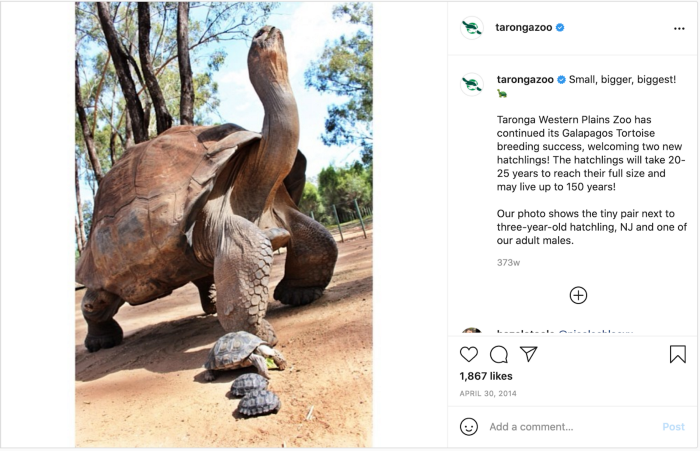Screen dimensions: 700x451
Task: Open the three-dot more options menu
Action: (679, 28)
